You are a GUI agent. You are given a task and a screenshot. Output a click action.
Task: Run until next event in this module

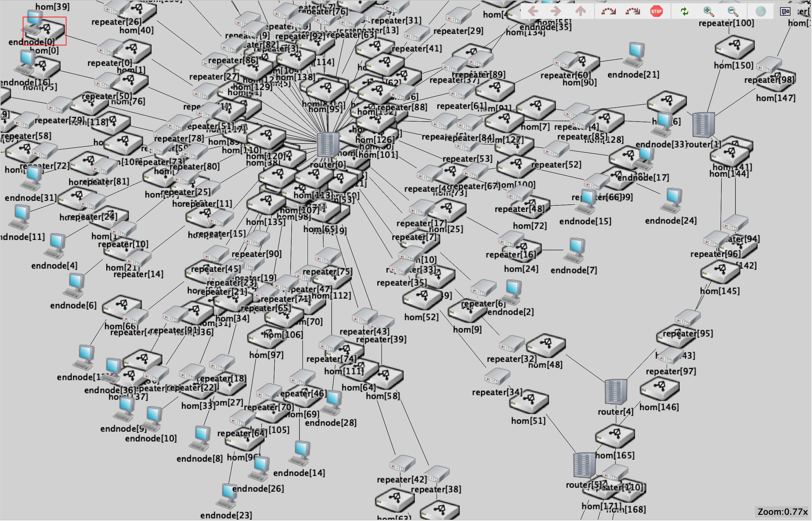coord(608,11)
